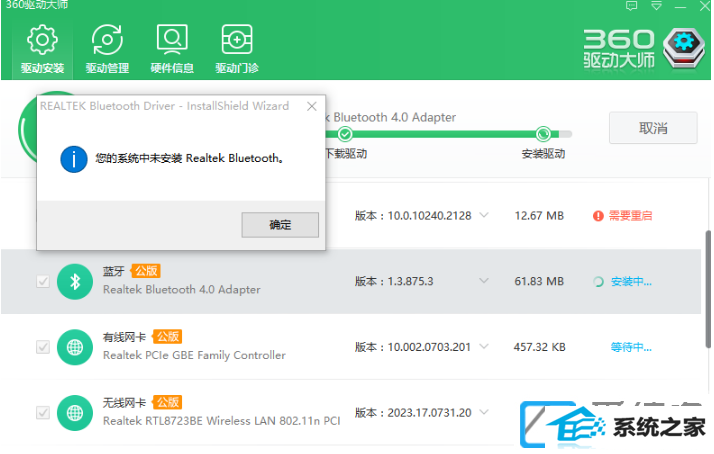Click the Bluetooth device icon
714x454 pixels.
(x=75, y=281)
